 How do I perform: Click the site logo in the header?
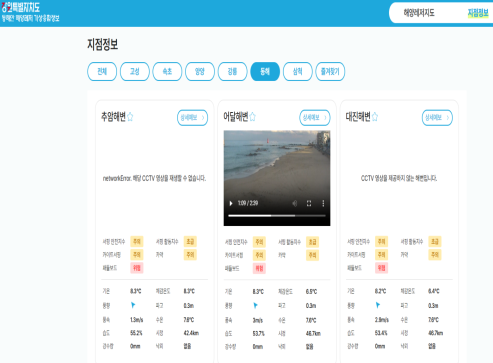30,13
